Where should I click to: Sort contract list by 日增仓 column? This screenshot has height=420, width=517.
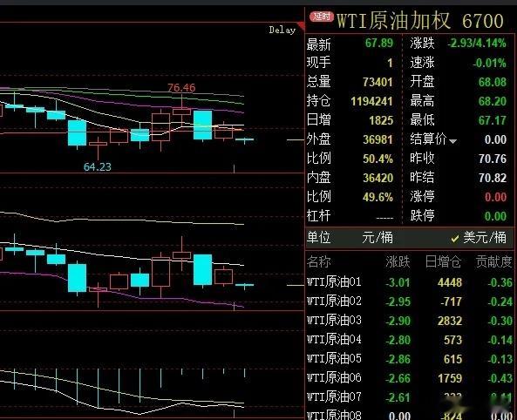pyautogui.click(x=443, y=261)
